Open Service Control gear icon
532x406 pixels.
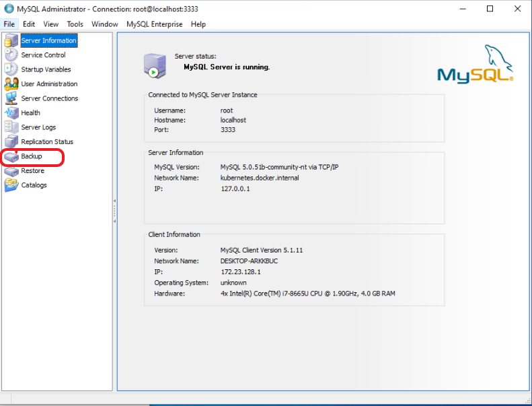pyautogui.click(x=11, y=55)
